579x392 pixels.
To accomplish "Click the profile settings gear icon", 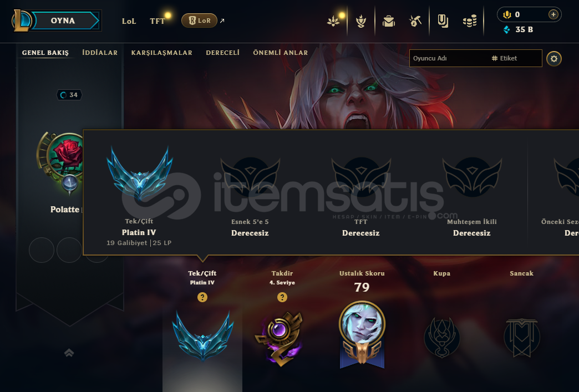I will click(554, 59).
